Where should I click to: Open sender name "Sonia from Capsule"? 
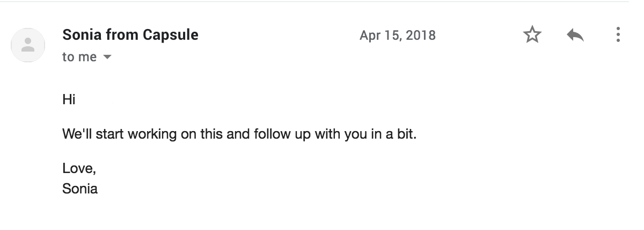tap(130, 35)
